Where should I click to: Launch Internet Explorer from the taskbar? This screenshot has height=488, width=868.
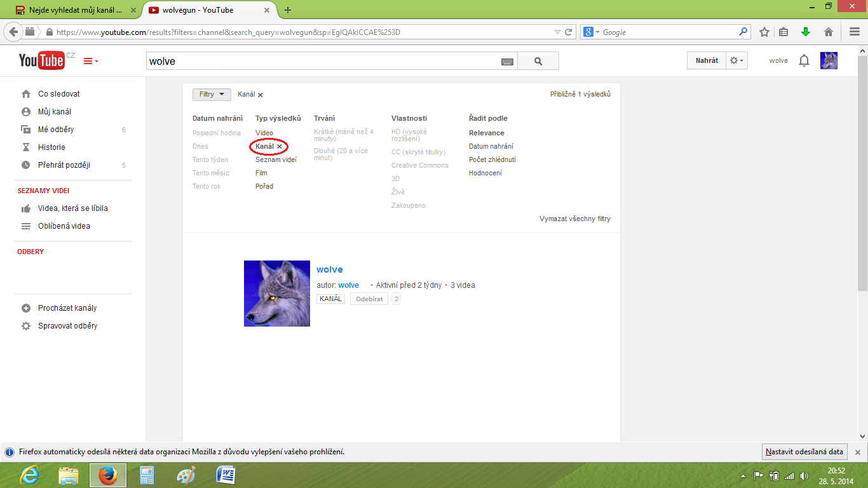pos(31,475)
